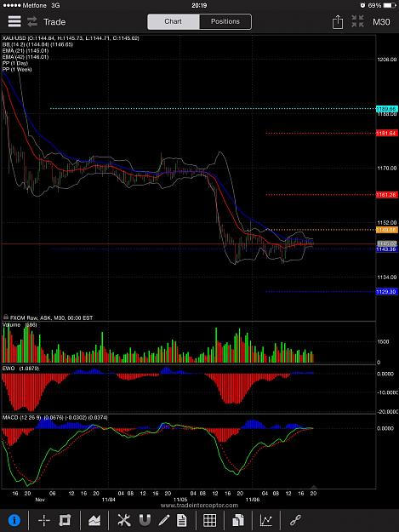Tap the 1206.00 price axis value
Screen dimensions: 399x532
(x=387, y=60)
